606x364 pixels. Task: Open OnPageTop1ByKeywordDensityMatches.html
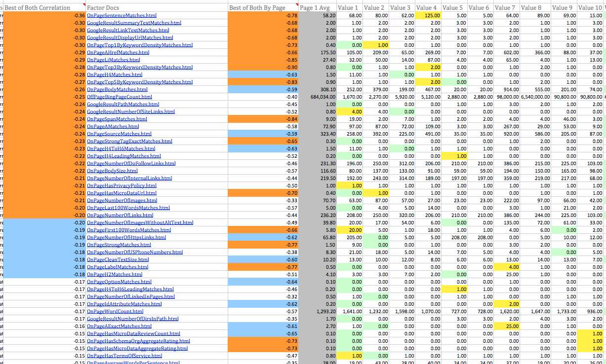[x=140, y=45]
